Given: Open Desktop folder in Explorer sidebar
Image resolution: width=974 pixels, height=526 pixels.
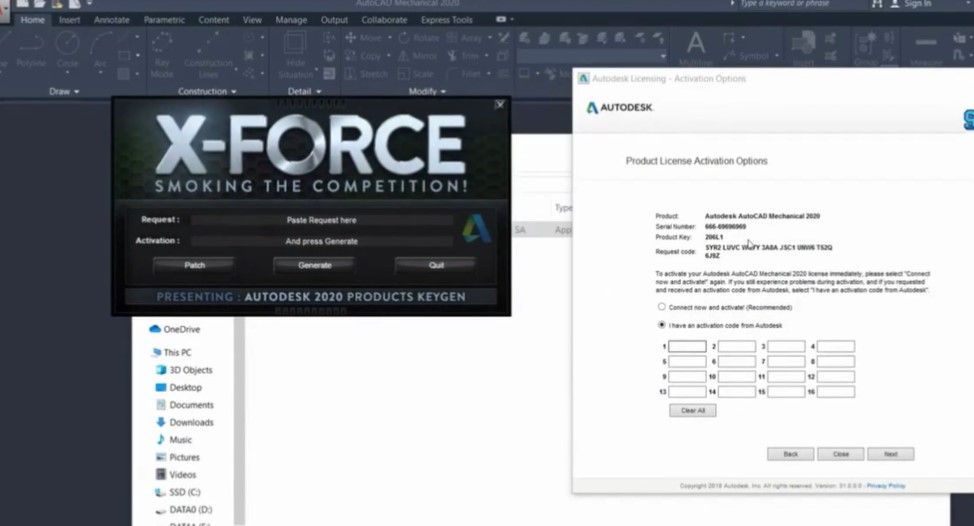Looking at the screenshot, I should click(178, 387).
